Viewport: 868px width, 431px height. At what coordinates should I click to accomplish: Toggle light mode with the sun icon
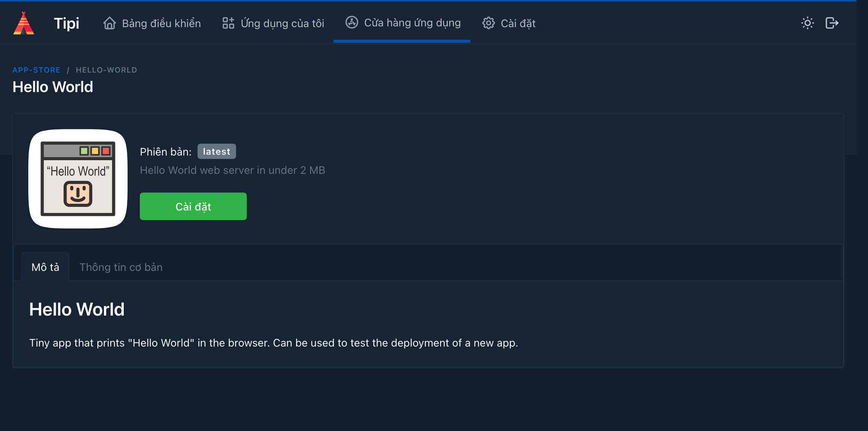[807, 23]
